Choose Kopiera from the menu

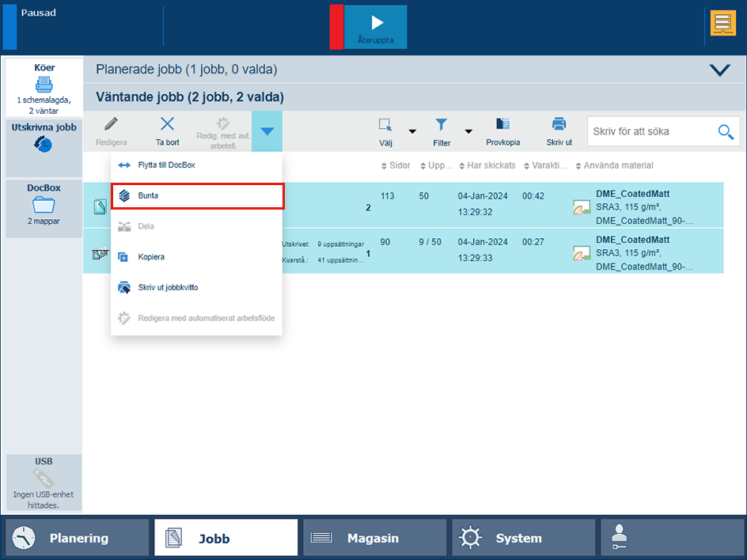click(197, 256)
